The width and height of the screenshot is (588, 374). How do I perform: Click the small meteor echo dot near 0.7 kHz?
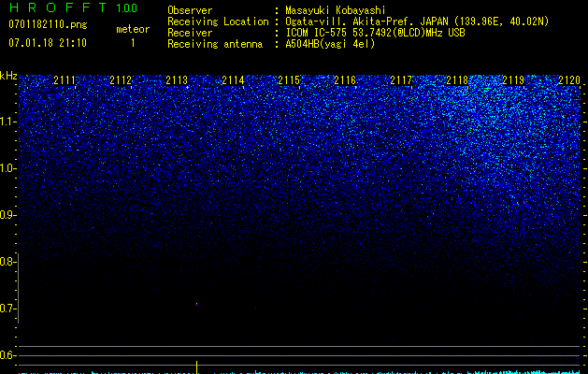(x=197, y=304)
